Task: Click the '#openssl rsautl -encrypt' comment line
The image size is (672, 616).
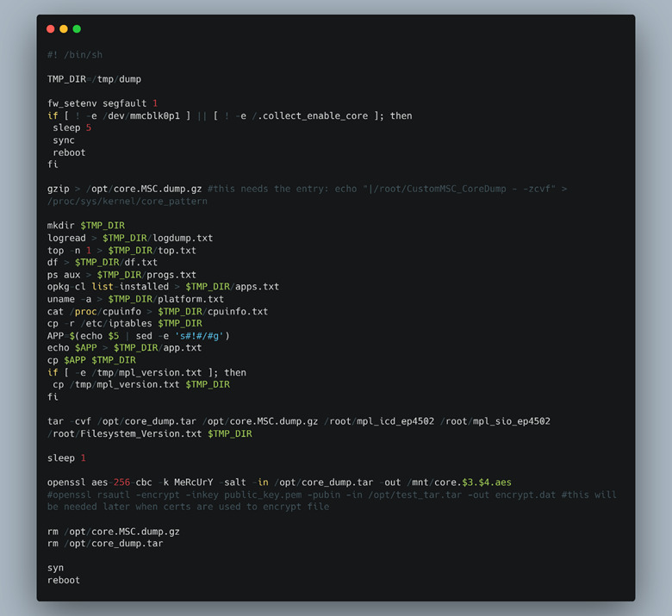Action: click(x=332, y=495)
